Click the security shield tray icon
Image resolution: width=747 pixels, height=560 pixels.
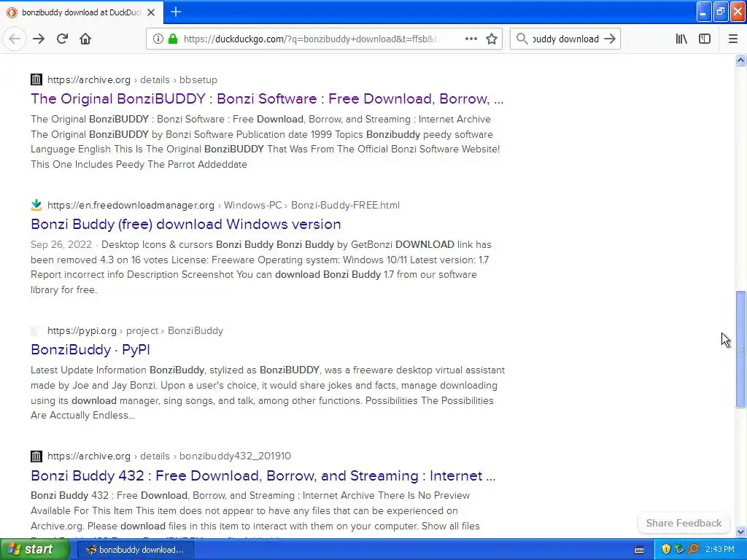[x=666, y=549]
